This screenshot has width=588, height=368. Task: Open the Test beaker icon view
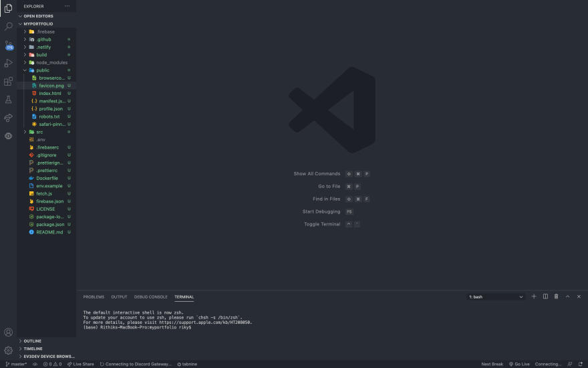[x=8, y=100]
